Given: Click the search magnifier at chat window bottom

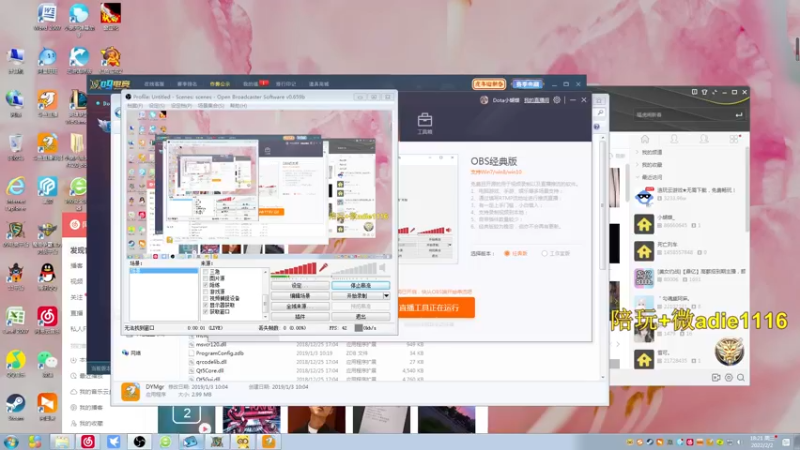Looking at the screenshot, I should point(741,378).
